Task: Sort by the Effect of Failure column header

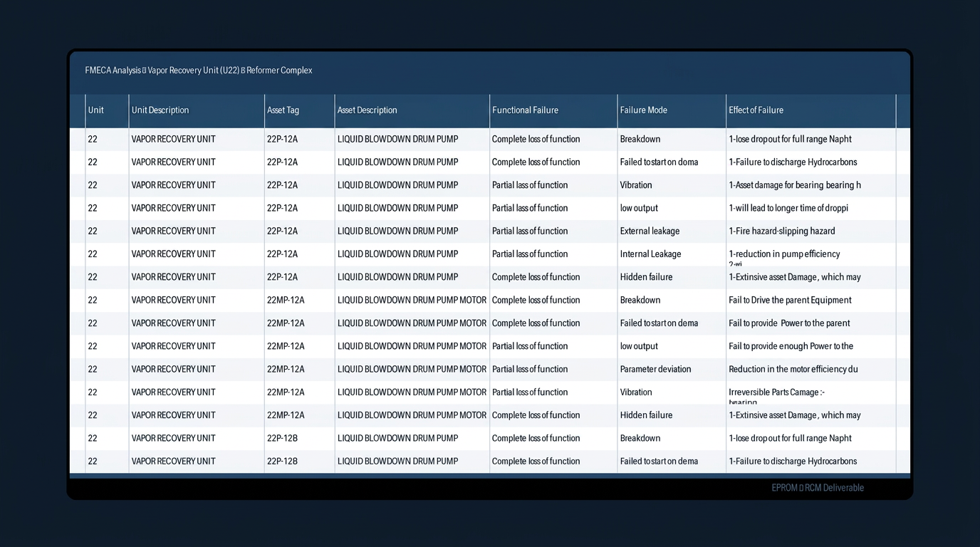Action: 756,110
